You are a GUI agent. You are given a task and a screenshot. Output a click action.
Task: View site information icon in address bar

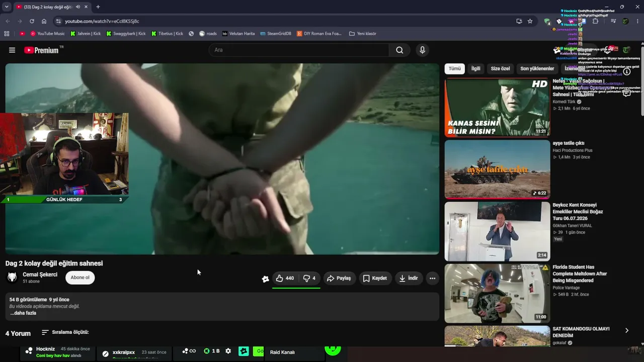(58, 21)
